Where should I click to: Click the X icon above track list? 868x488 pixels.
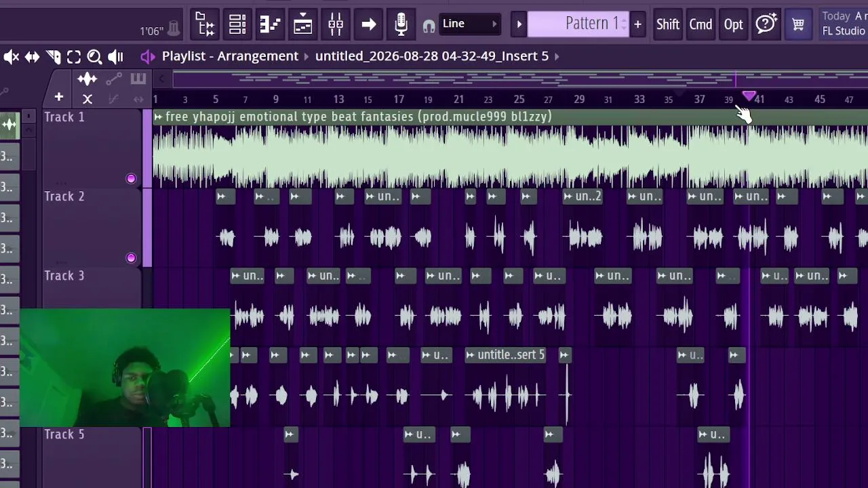[87, 99]
